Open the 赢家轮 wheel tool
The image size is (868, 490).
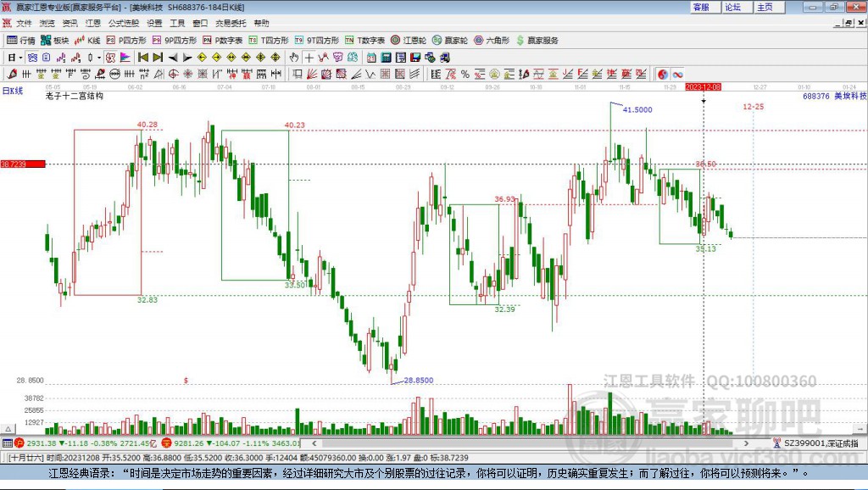[450, 41]
